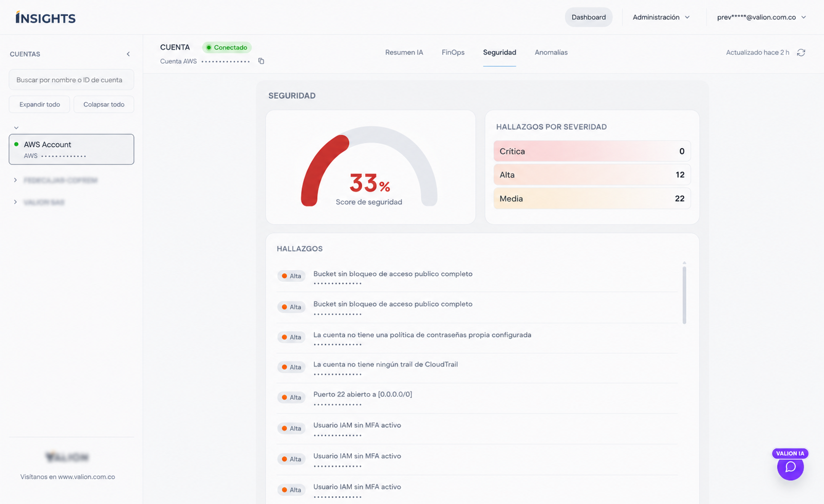Open the FinOps tab

tap(453, 52)
